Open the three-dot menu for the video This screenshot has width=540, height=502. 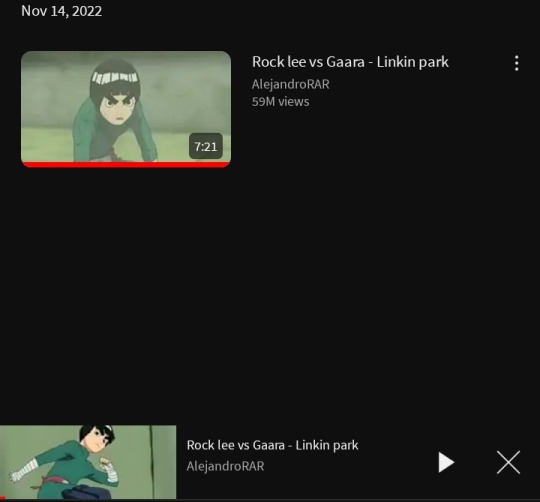pyautogui.click(x=516, y=63)
